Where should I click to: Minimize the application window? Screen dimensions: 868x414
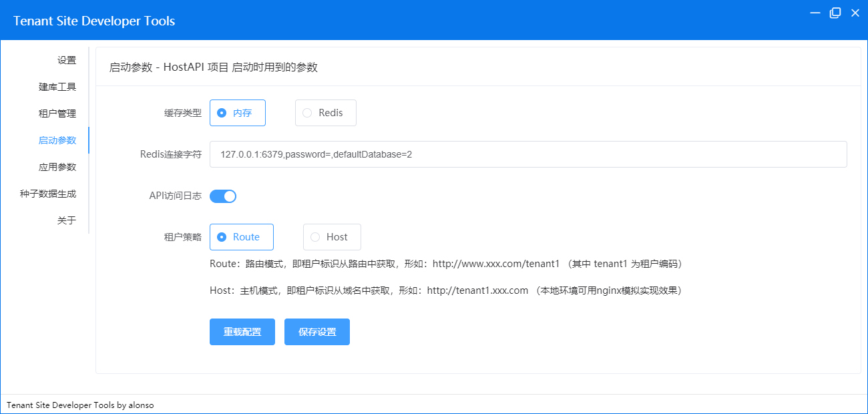coord(815,13)
